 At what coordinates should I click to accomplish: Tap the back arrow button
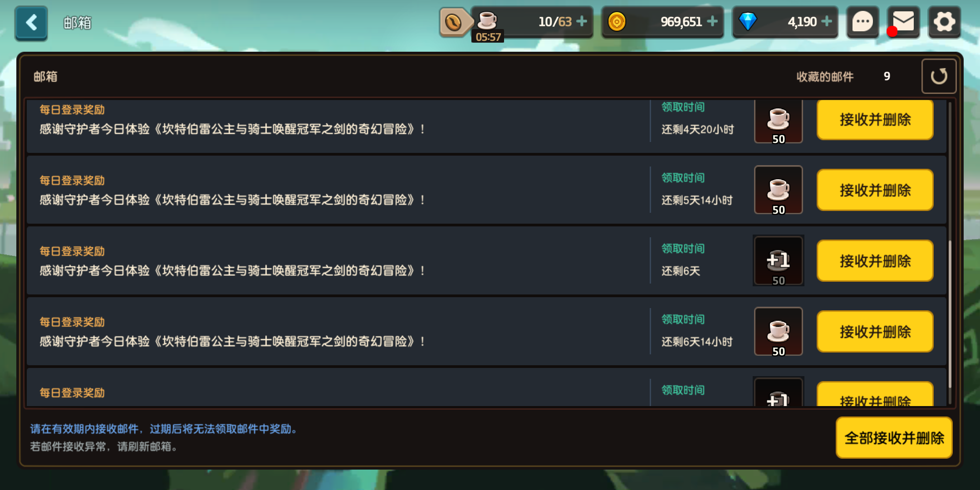coord(31,23)
